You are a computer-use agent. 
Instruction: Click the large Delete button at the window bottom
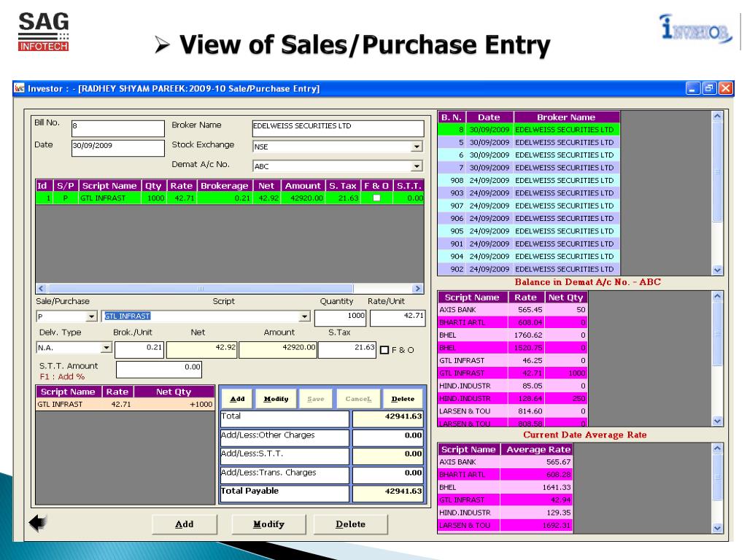coord(351,524)
